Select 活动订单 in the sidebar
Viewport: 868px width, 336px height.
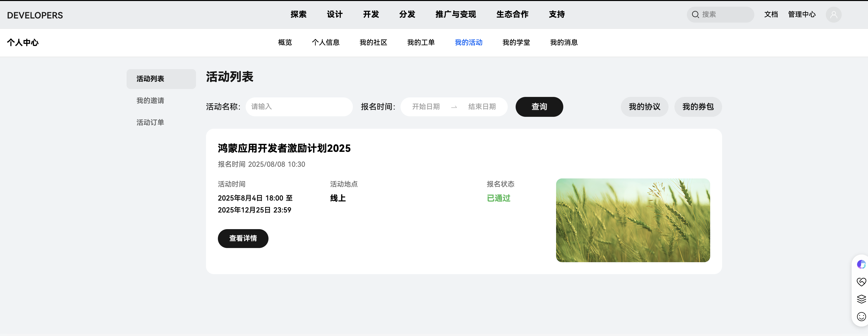click(x=150, y=123)
